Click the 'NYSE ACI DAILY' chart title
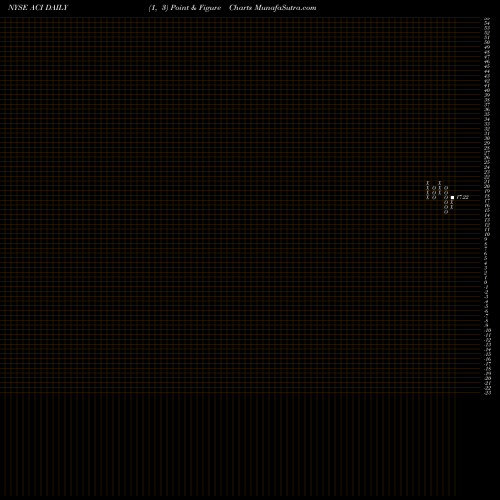 coord(38,8)
